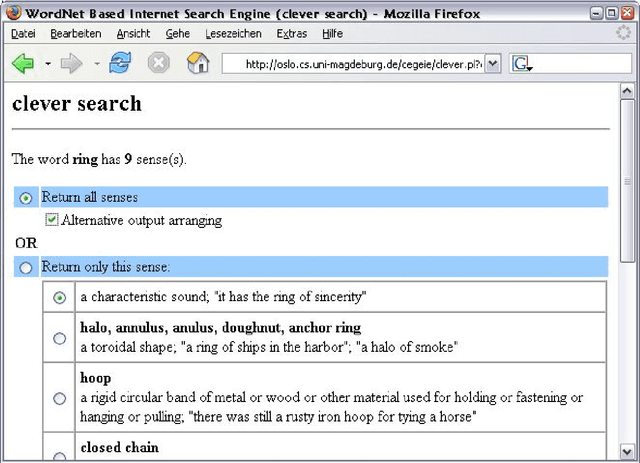Click the green Back arrow button
The image size is (640, 463).
coord(22,64)
